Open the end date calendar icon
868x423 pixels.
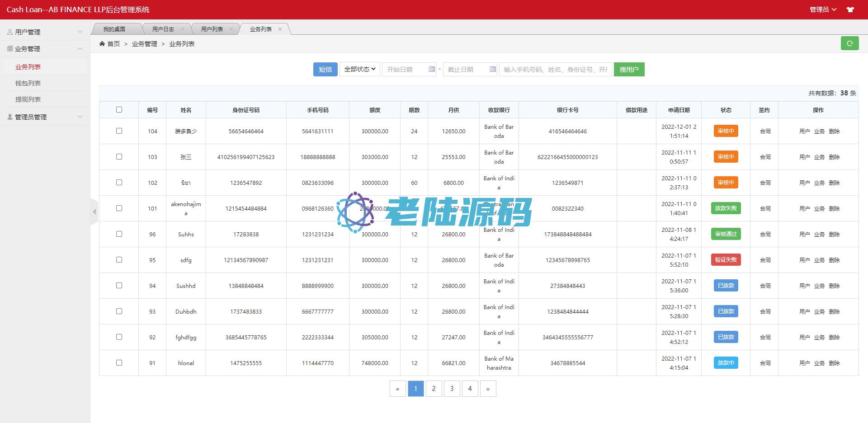click(492, 69)
